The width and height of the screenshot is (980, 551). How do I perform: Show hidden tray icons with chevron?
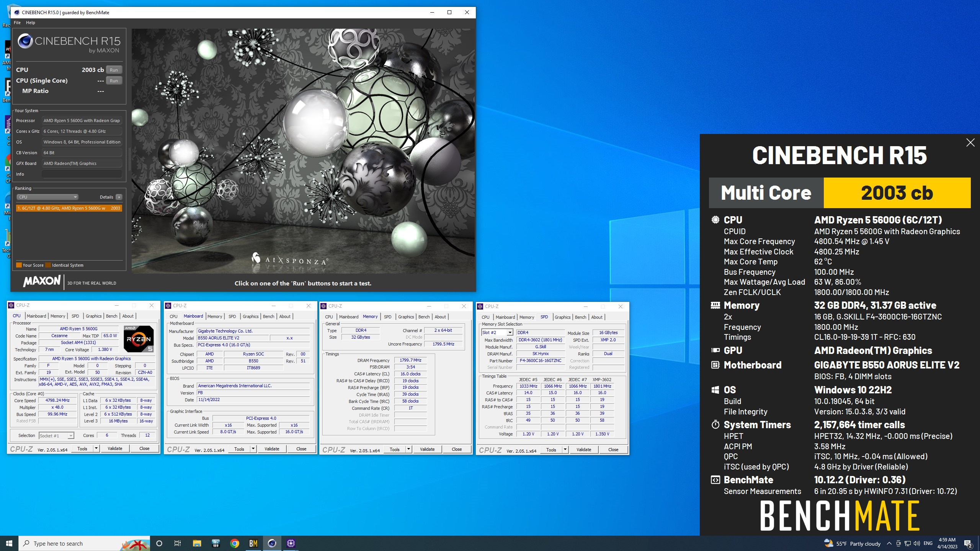tap(889, 543)
